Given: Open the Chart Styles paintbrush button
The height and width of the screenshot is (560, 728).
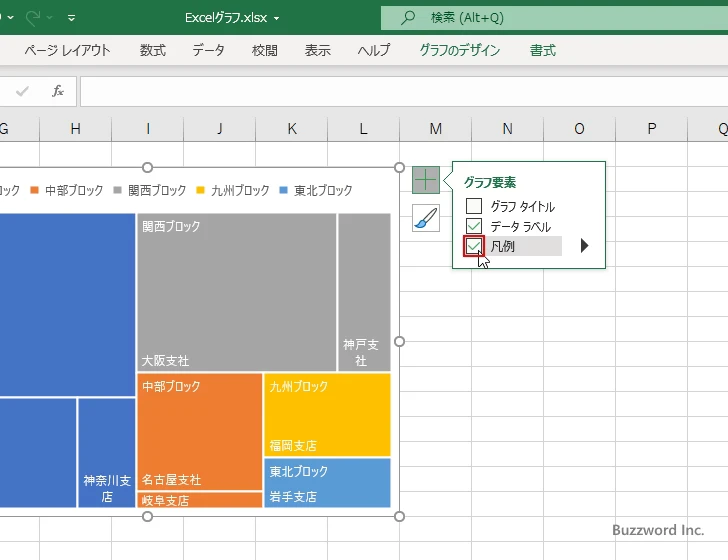Looking at the screenshot, I should tap(426, 218).
